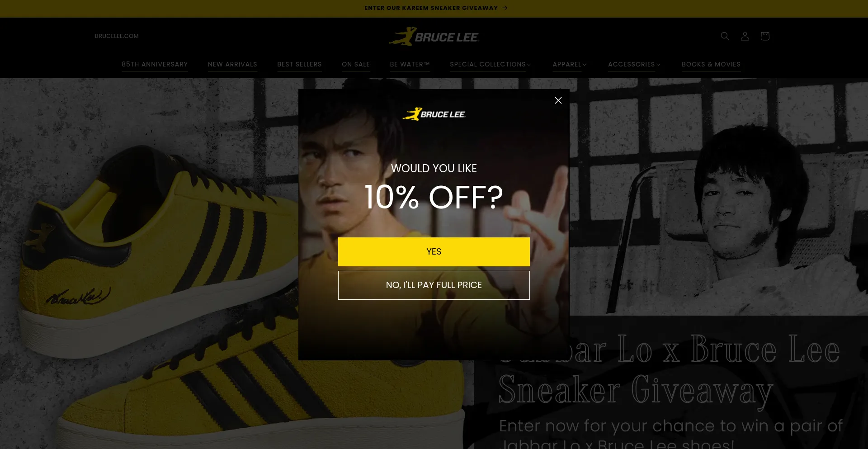The height and width of the screenshot is (449, 868).
Task: Decline with No, I'll Pay Full Price
Action: pos(434,285)
